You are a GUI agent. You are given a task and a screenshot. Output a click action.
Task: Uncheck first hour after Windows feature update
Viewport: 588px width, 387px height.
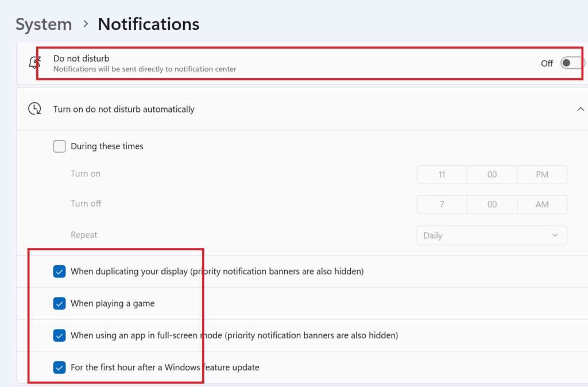[x=59, y=367]
